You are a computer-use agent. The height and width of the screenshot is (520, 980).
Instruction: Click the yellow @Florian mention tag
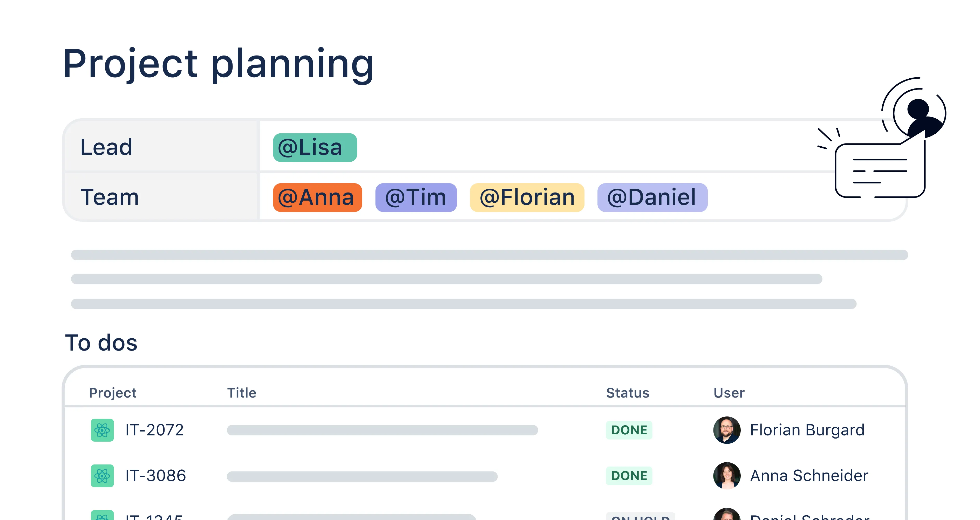[x=527, y=197]
